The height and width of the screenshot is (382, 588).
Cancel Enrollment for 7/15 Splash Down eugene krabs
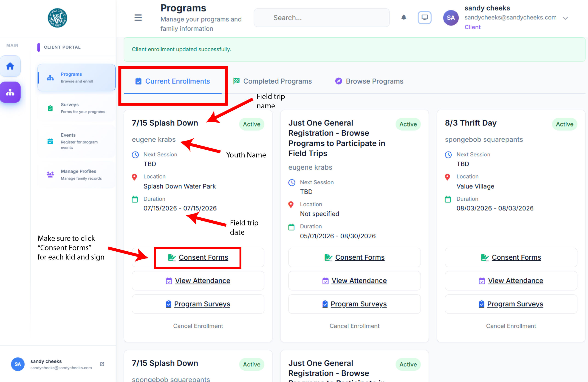(x=198, y=326)
